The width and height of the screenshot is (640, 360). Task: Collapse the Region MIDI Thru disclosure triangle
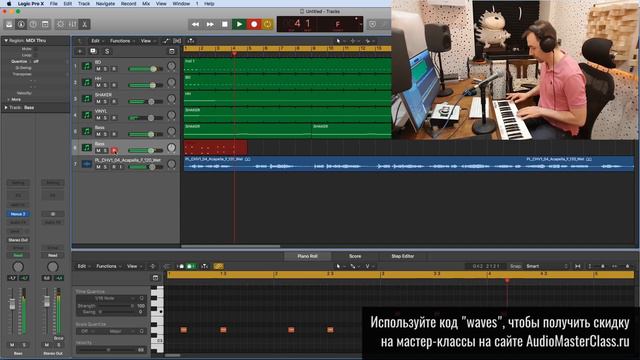click(6, 41)
